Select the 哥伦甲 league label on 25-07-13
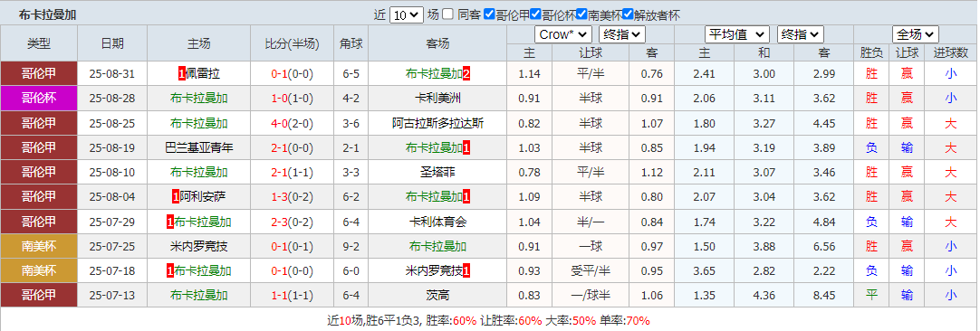 pos(39,296)
